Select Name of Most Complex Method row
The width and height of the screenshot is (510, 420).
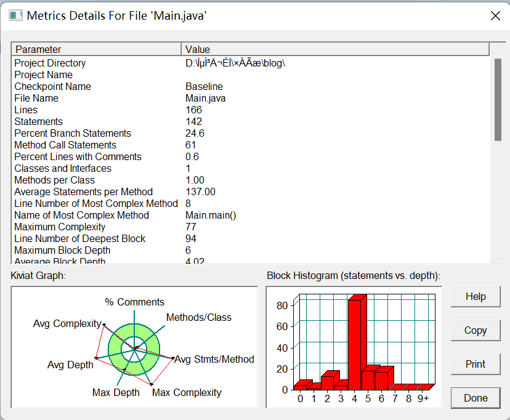pos(251,215)
